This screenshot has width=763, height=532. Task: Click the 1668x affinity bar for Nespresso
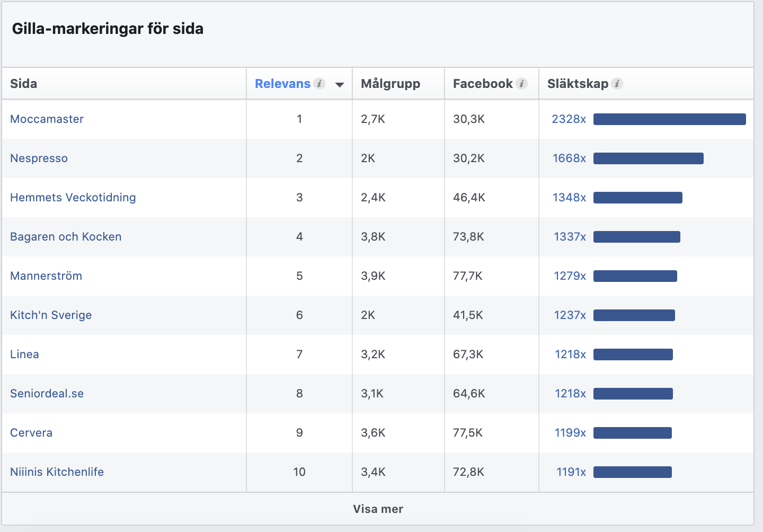[x=648, y=158]
